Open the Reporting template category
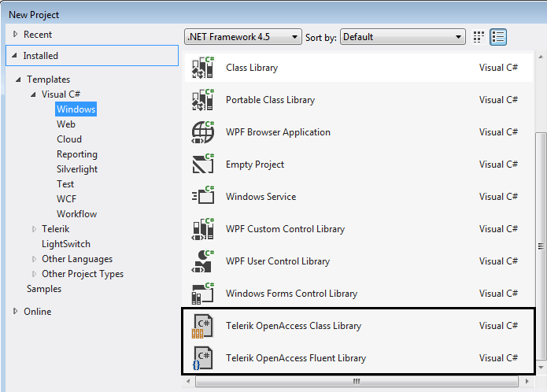The image size is (547, 392). coord(77,154)
